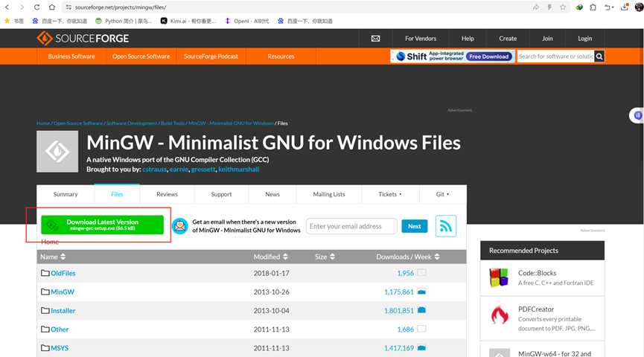Click the downloads icon in browser toolbar
The image size is (644, 357).
[x=625, y=7]
